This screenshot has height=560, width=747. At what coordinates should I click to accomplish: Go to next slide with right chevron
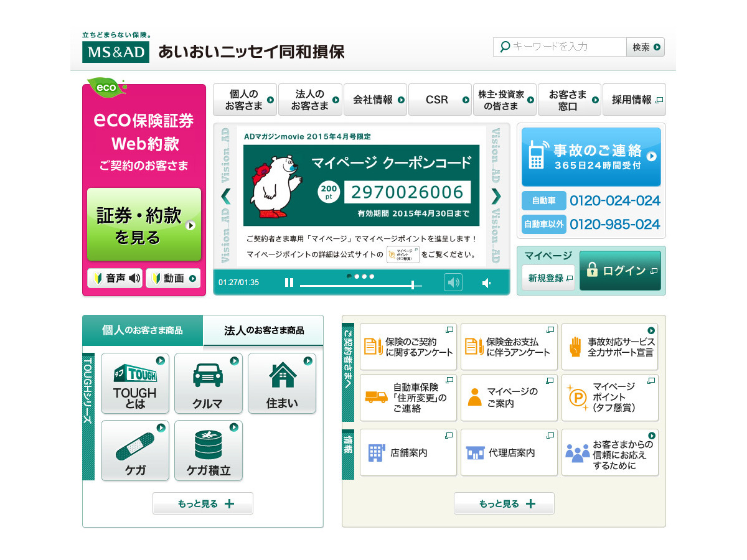click(x=496, y=196)
